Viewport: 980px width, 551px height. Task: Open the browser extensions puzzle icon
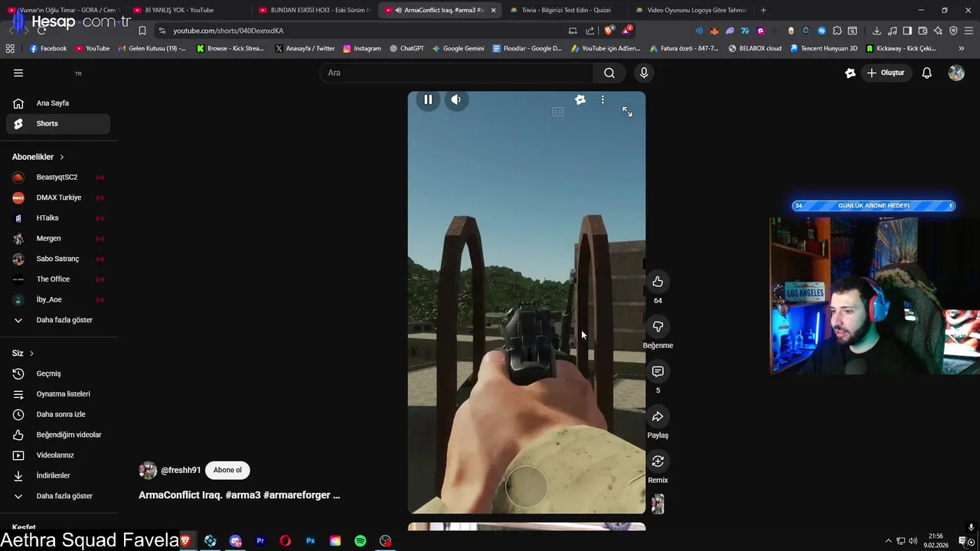pyautogui.click(x=837, y=31)
